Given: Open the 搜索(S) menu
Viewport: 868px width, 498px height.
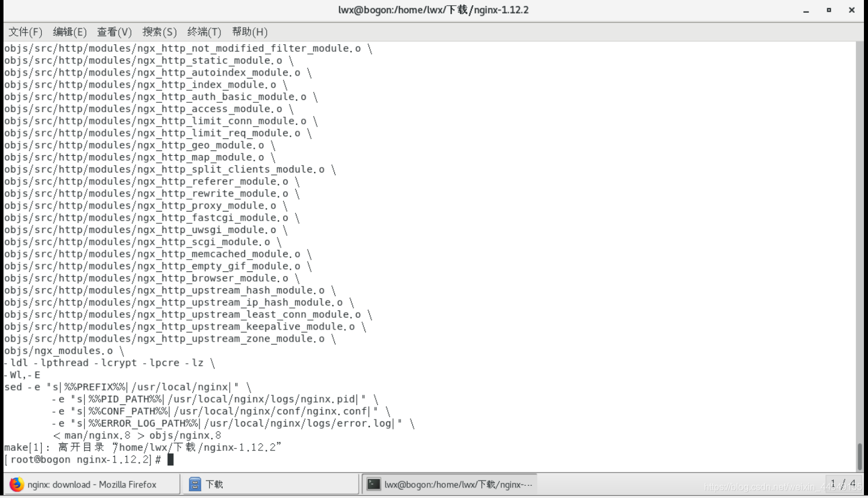Looking at the screenshot, I should point(159,32).
